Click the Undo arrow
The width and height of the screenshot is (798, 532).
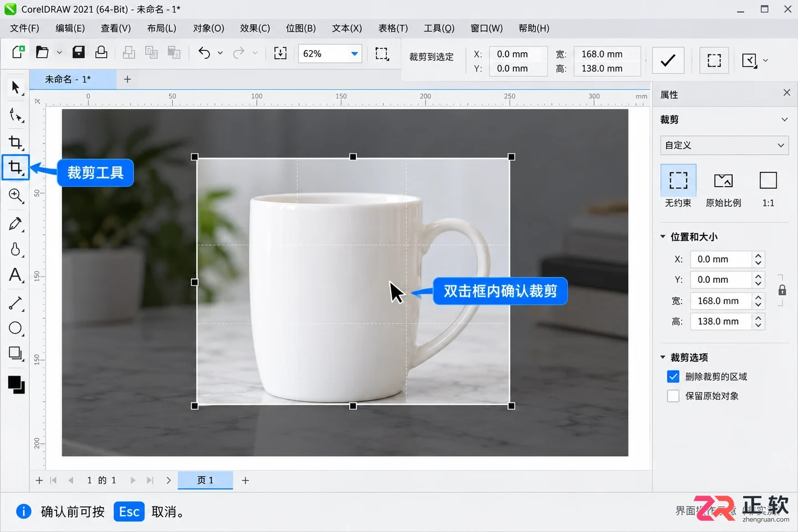(204, 53)
